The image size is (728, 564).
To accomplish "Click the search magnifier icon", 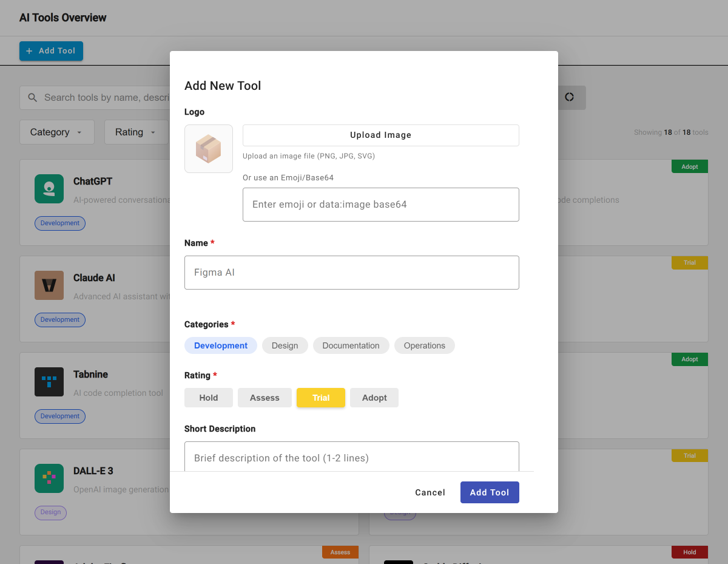I will coord(33,98).
